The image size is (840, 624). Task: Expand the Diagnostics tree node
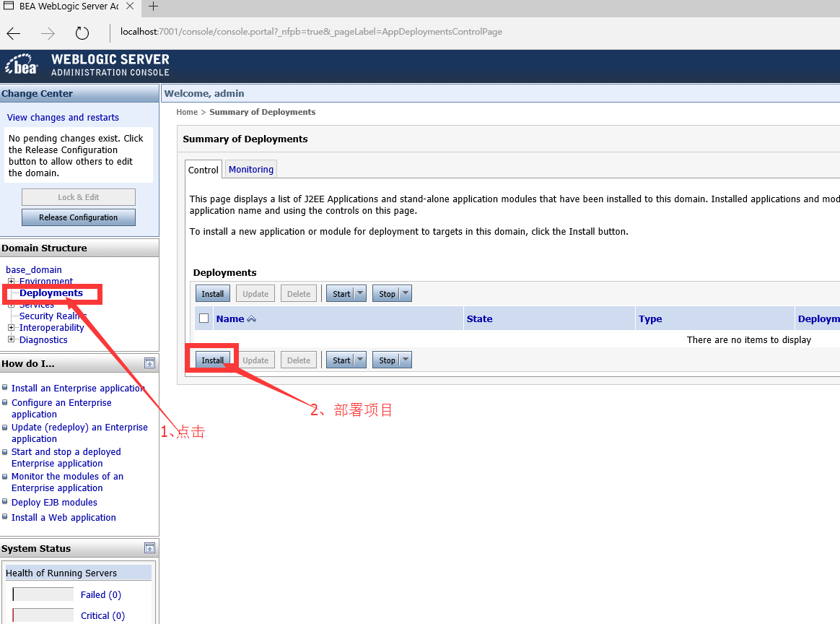pos(11,339)
